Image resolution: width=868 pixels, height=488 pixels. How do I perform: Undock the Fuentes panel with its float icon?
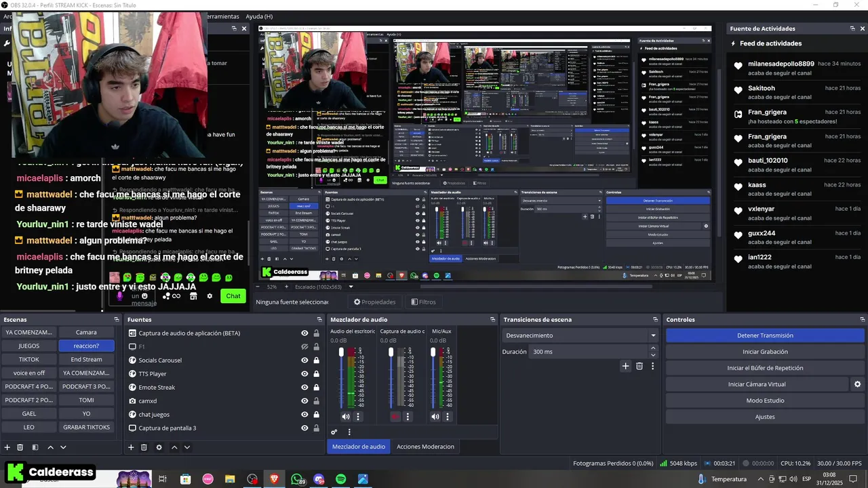coord(319,319)
